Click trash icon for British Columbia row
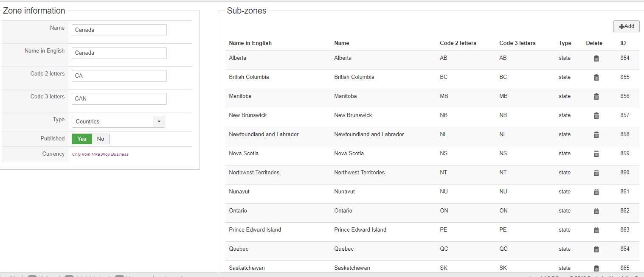The height and width of the screenshot is (277, 644). tap(596, 77)
